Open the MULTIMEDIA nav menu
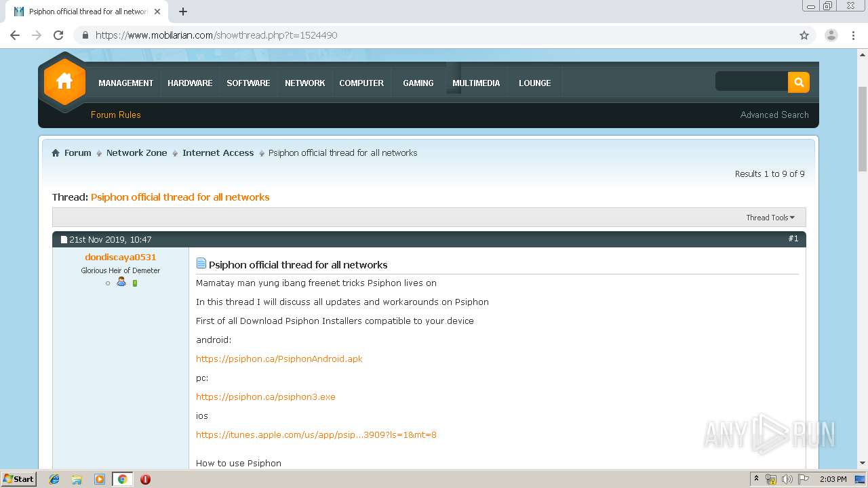Image resolution: width=868 pixels, height=488 pixels. click(x=476, y=83)
